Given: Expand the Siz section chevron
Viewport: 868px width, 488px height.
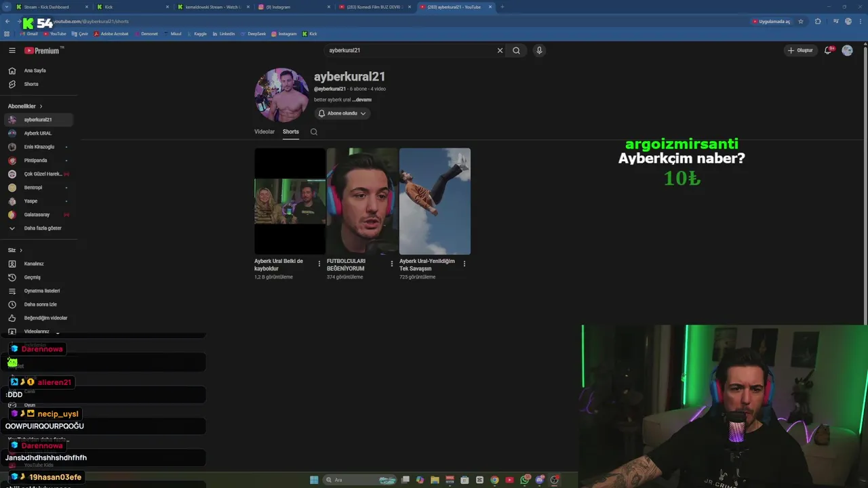Looking at the screenshot, I should 20,250.
